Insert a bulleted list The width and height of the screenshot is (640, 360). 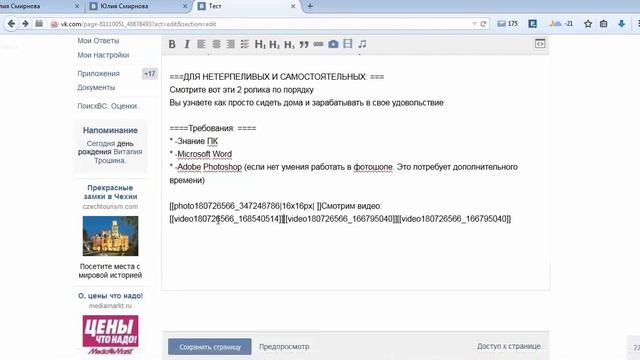coord(244,44)
